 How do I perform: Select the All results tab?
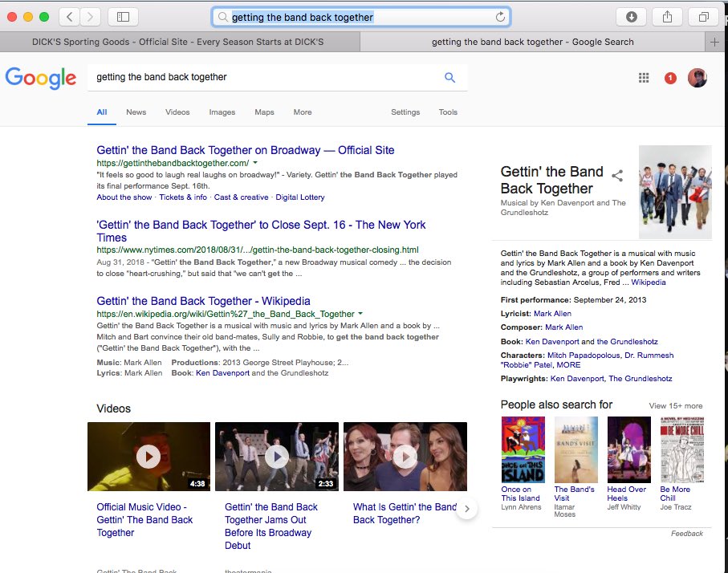coord(102,112)
